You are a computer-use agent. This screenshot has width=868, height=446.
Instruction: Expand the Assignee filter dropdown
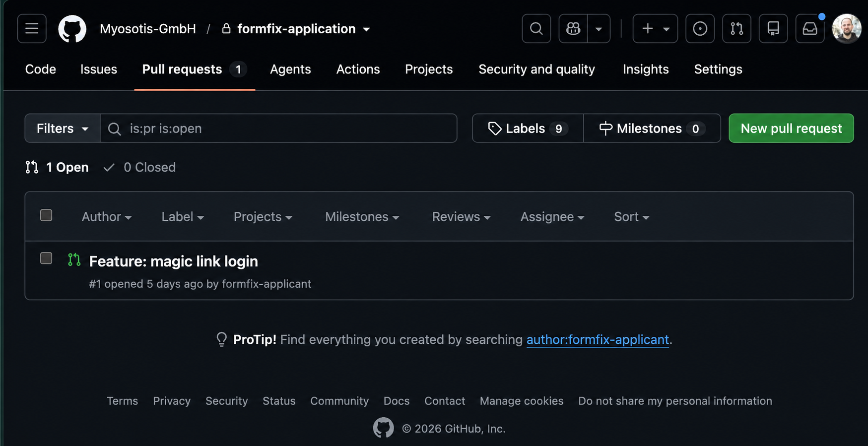[552, 217]
